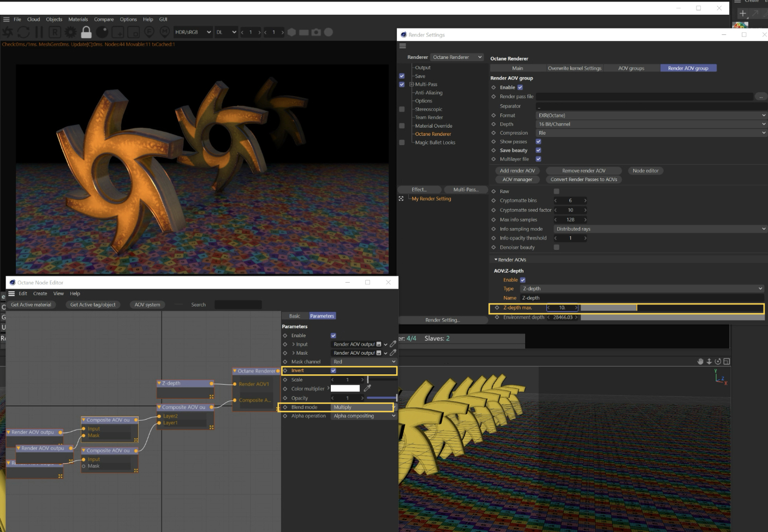Click the pick focus F pin icon
The height and width of the screenshot is (532, 768).
point(149,32)
